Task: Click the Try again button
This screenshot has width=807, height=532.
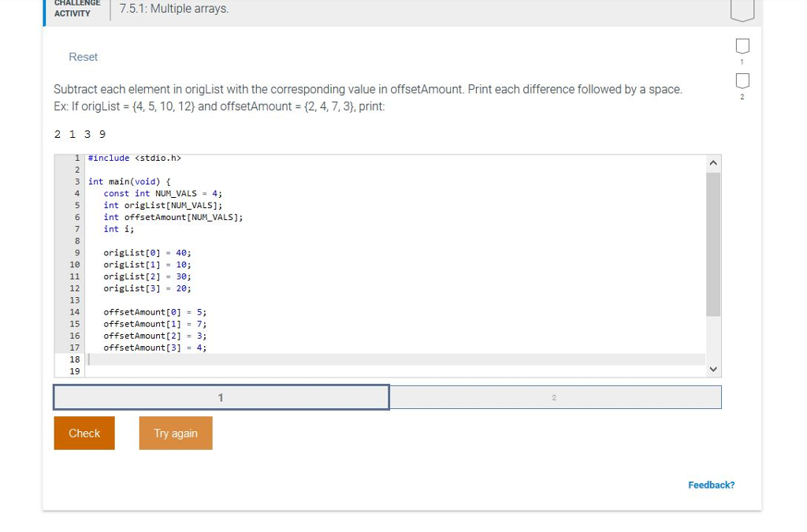Action: 175,433
